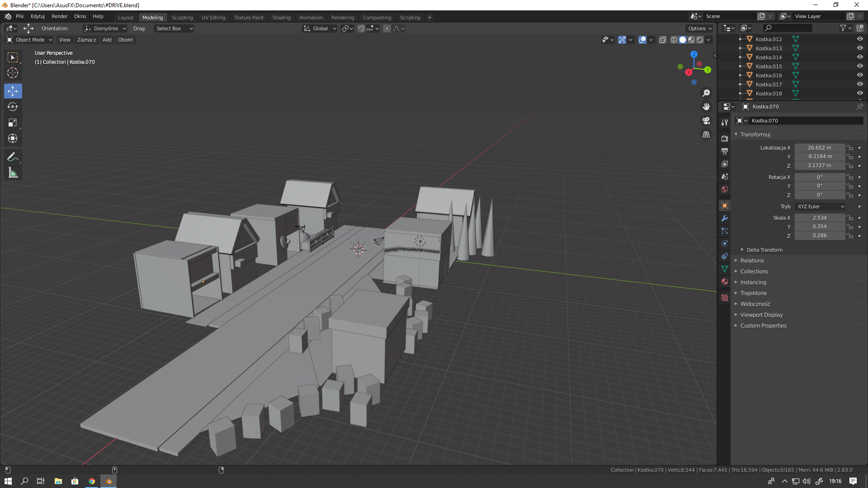Adjust Skala X value 2.534
868x488 pixels.
pyautogui.click(x=820, y=218)
